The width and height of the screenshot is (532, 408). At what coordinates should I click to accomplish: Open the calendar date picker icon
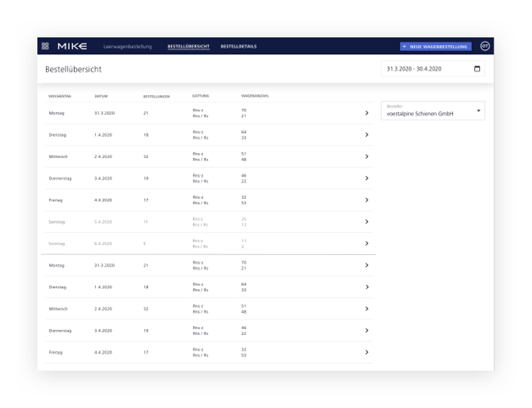[x=477, y=69]
